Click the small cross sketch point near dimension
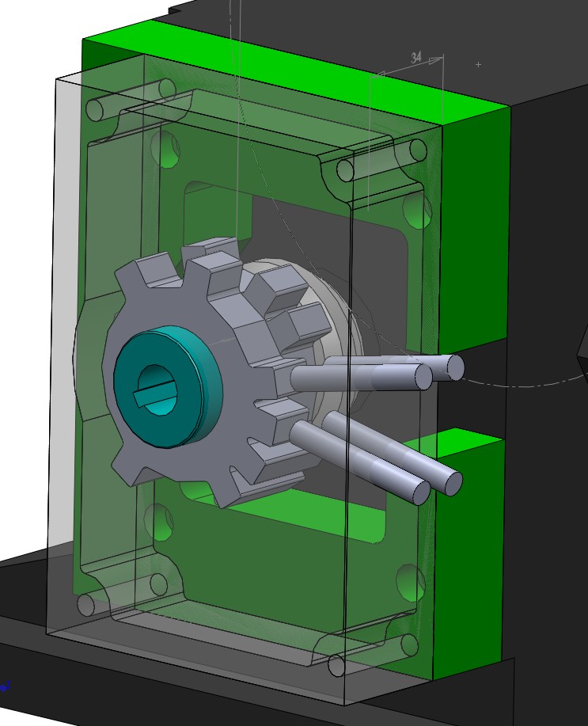The width and height of the screenshot is (588, 726). 478,64
